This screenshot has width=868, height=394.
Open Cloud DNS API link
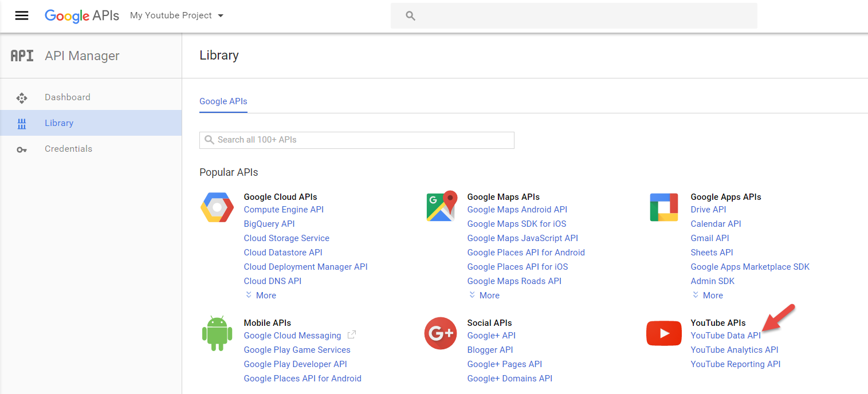(273, 281)
